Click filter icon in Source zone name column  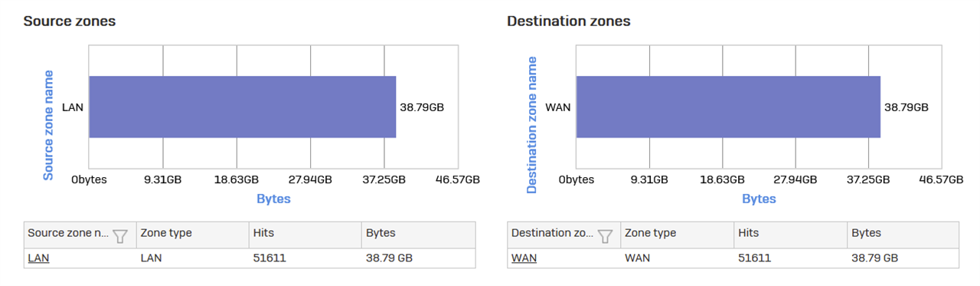[x=120, y=235]
